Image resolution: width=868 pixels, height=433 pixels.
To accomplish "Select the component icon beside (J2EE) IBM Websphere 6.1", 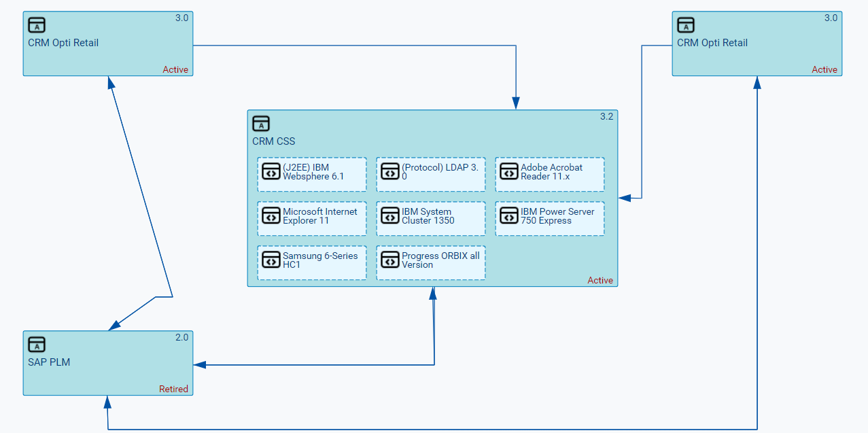I will click(x=271, y=172).
